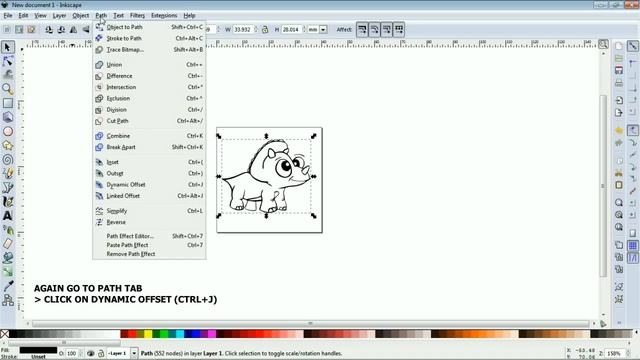Select the Text tool
The image size is (640, 360).
click(x=7, y=216)
